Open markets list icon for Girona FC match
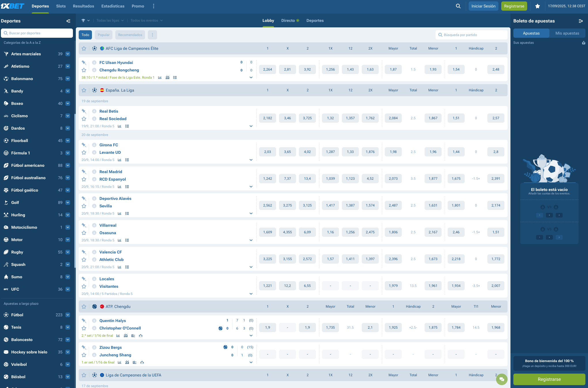 click(x=127, y=160)
